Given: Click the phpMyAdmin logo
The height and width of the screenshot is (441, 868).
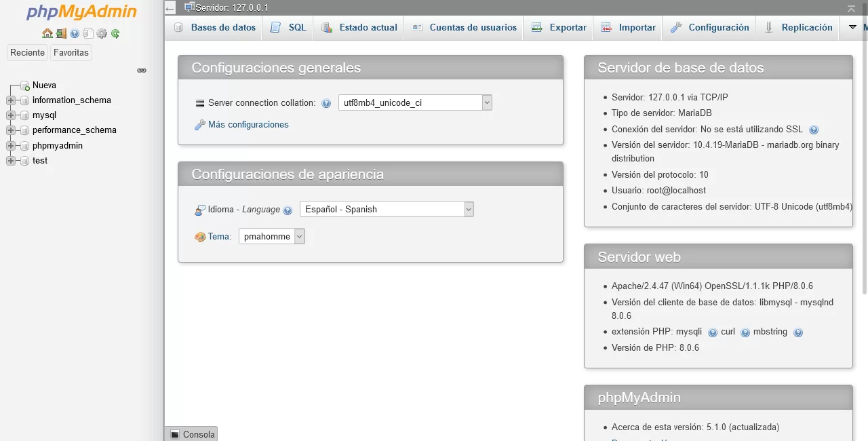Looking at the screenshot, I should pyautogui.click(x=81, y=12).
